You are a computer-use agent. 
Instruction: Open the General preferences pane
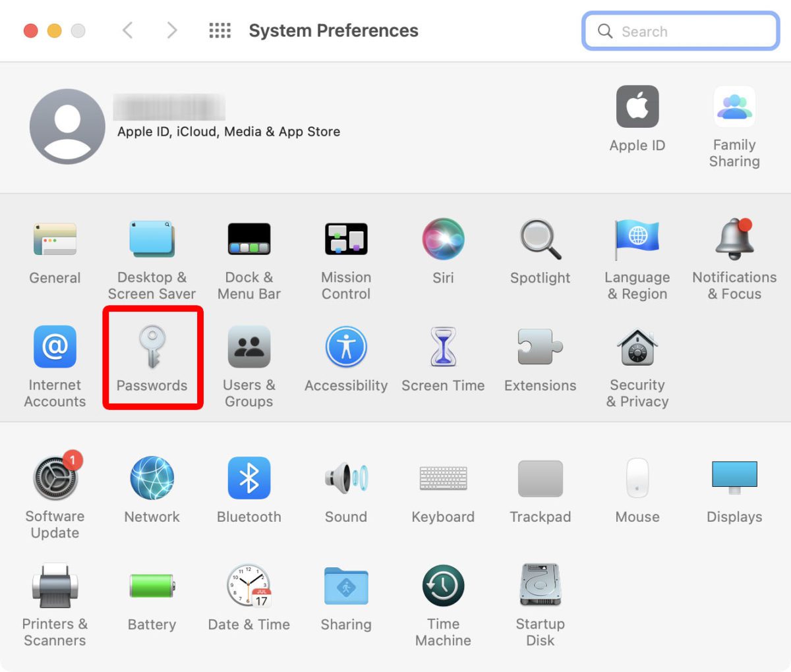coord(55,253)
